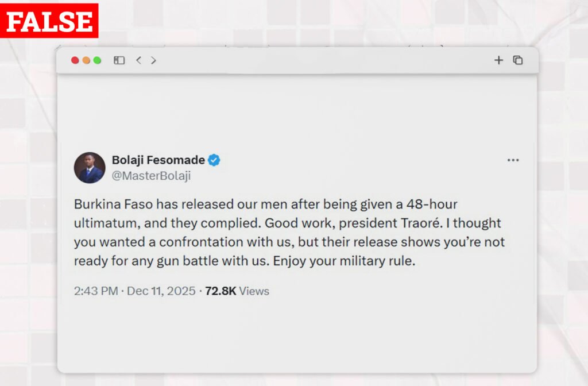Open the @MasterBolaji handle link
Image resolution: width=588 pixels, height=386 pixels.
pos(151,176)
